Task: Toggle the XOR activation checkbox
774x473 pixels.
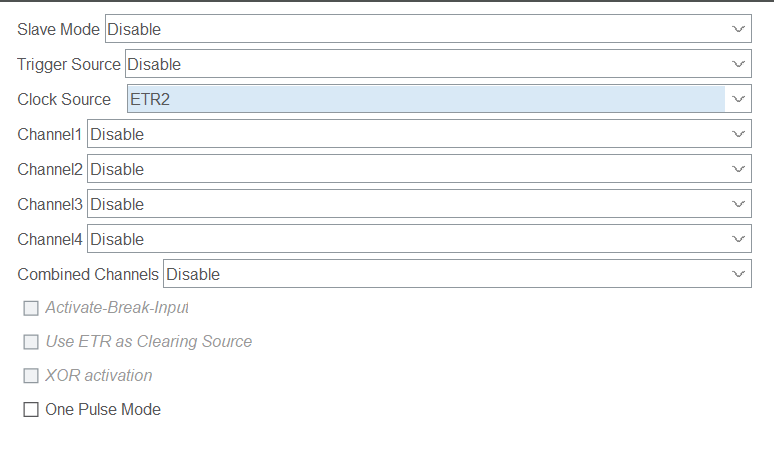Action: [31, 376]
